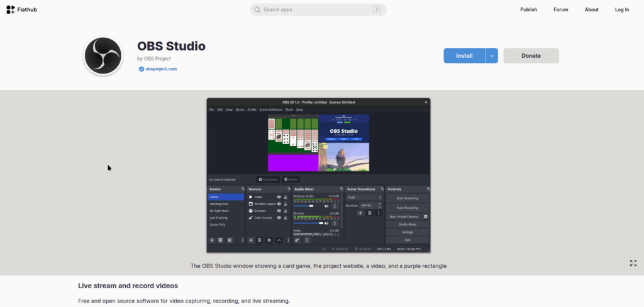
Task: Mute Desktop Audio via its speaker icon
Action: point(326,206)
